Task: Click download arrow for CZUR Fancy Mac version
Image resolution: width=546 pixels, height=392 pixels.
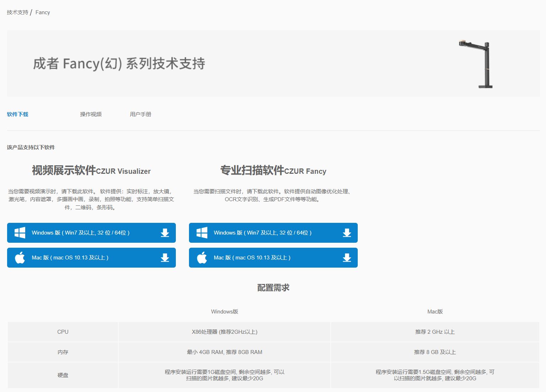Action: pyautogui.click(x=347, y=258)
